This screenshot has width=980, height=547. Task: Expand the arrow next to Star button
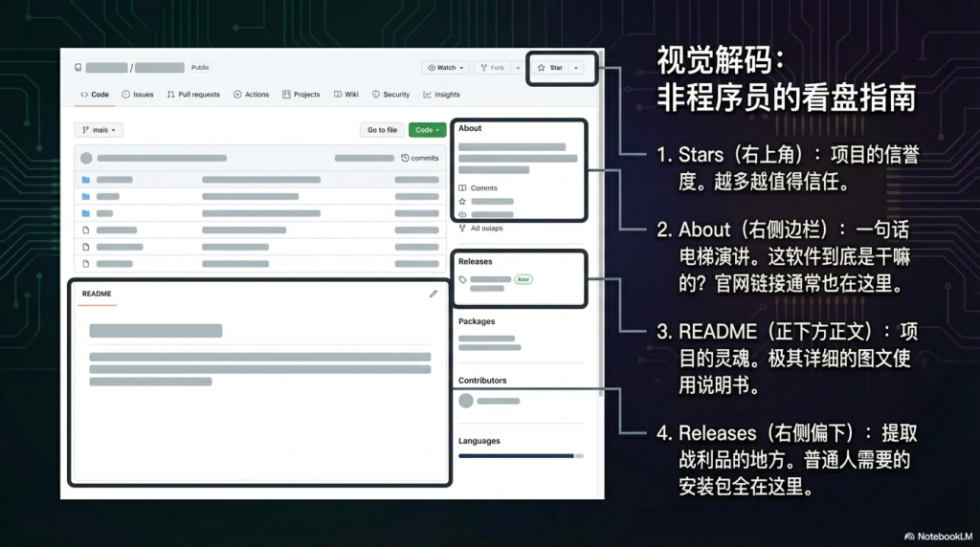point(576,68)
